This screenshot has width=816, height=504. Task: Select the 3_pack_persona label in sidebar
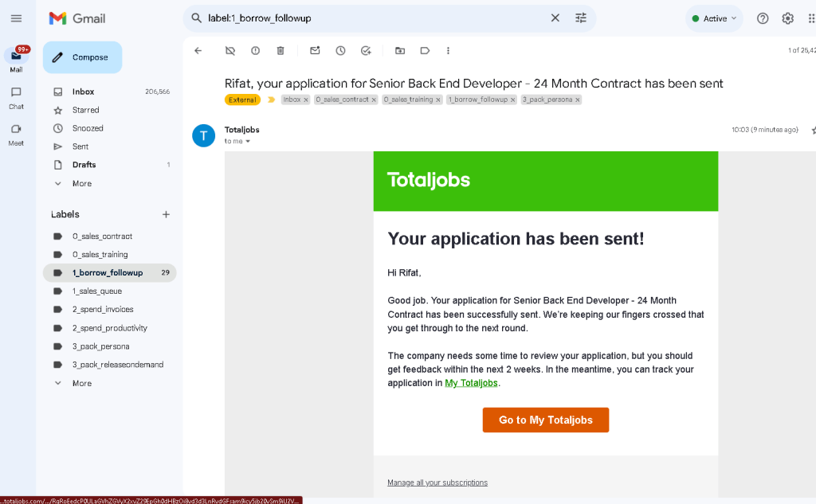tap(110, 346)
